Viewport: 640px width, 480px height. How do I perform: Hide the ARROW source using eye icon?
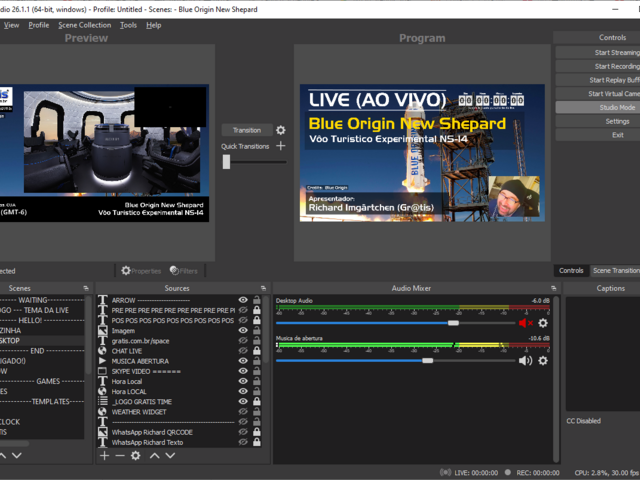pyautogui.click(x=243, y=300)
